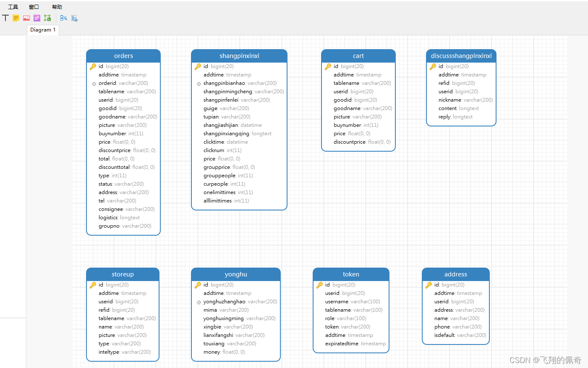
Task: Select the green Layer tool
Action: click(x=47, y=18)
